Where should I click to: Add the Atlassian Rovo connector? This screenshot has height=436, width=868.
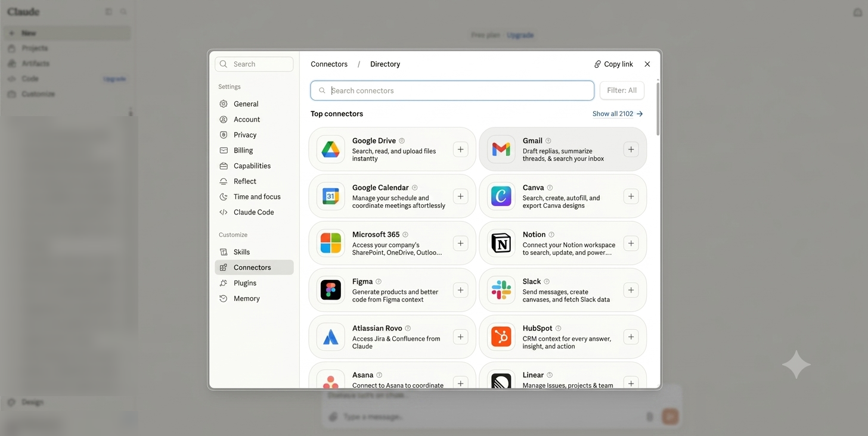pyautogui.click(x=460, y=337)
